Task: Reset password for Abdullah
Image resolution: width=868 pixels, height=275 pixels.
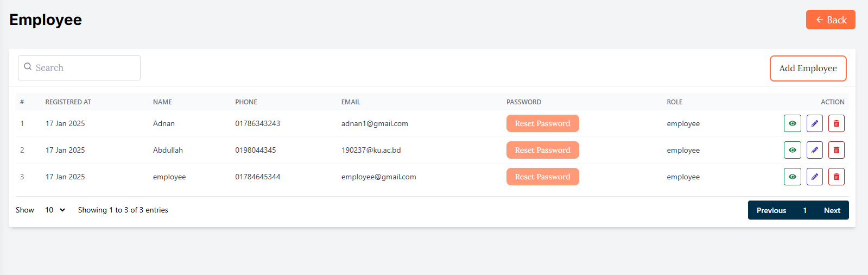Action: coord(542,150)
